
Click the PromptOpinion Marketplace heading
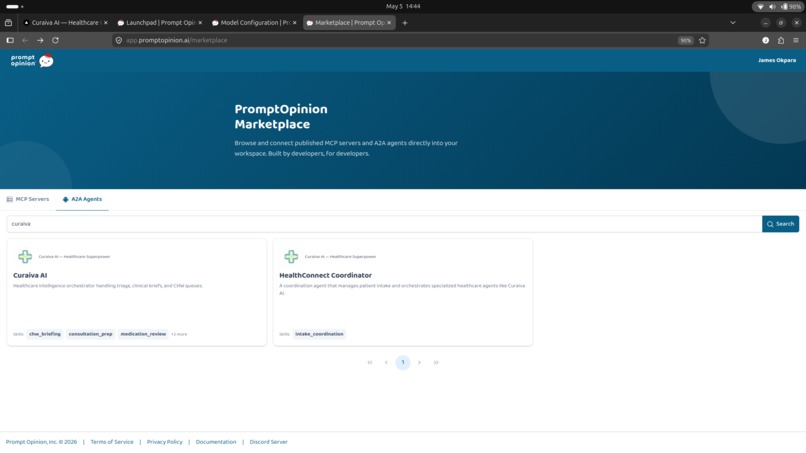click(x=281, y=117)
